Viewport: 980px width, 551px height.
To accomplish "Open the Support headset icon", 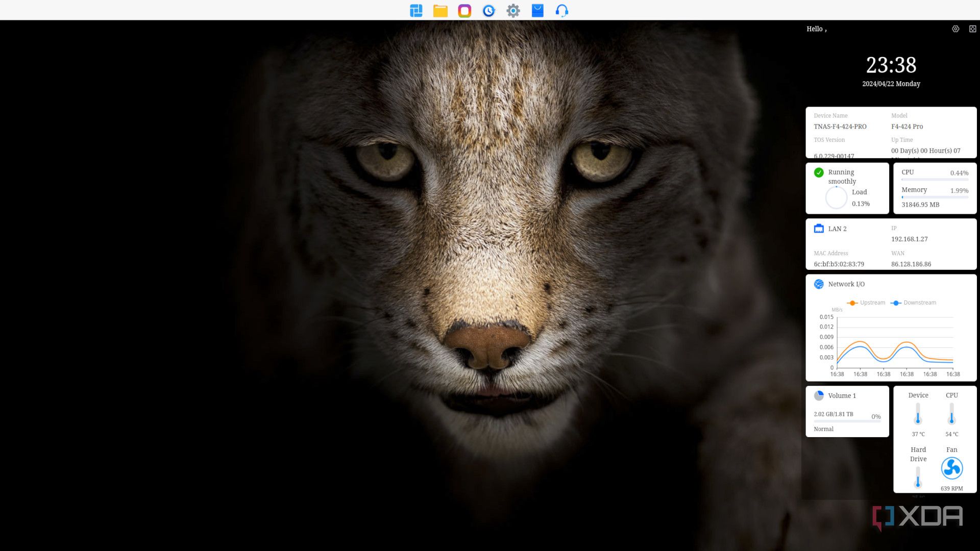I will 561,11.
